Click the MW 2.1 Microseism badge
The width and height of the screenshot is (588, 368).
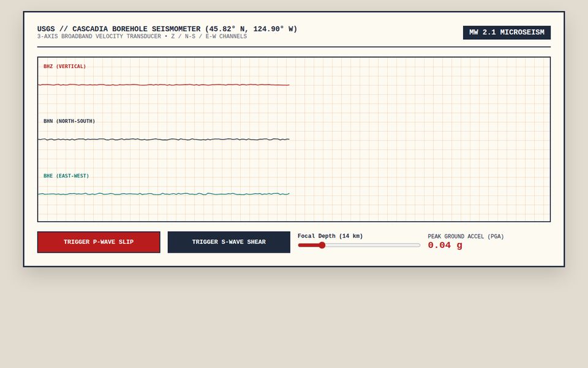[507, 33]
